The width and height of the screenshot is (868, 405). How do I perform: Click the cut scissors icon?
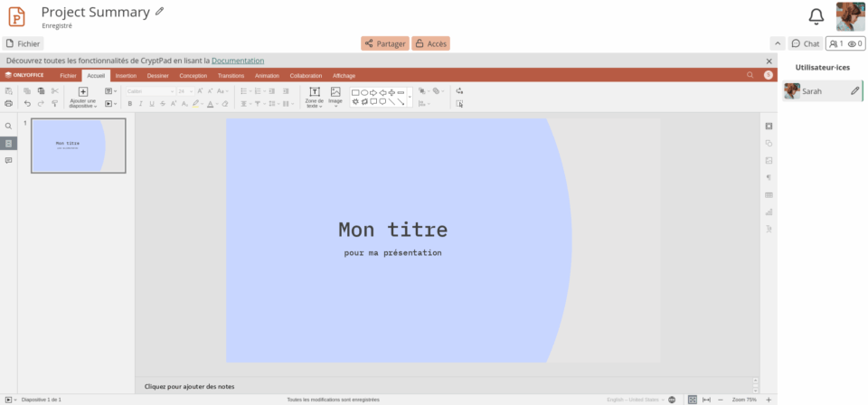[x=55, y=91]
